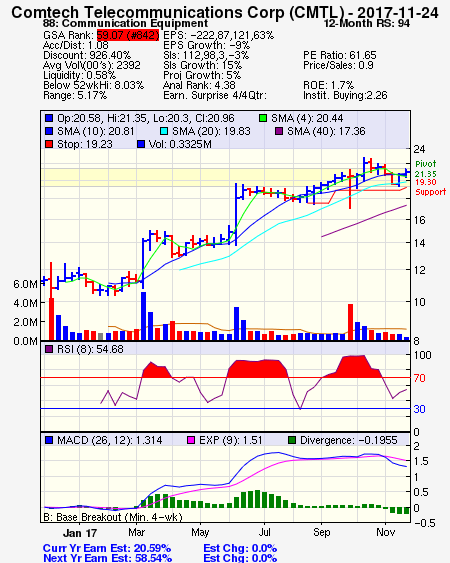
Task: Click the green Pivot 21.35 label
Action: (426, 169)
